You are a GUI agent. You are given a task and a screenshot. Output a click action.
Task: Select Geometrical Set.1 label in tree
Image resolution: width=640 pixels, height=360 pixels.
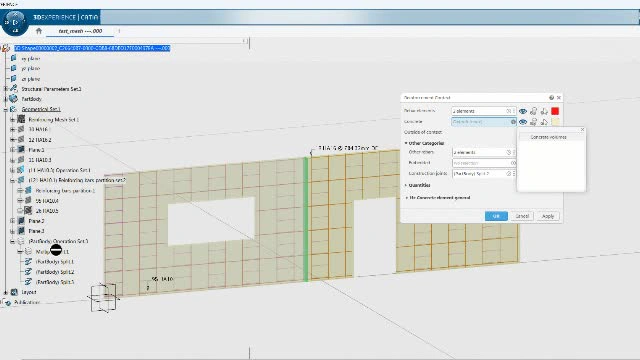click(41, 109)
